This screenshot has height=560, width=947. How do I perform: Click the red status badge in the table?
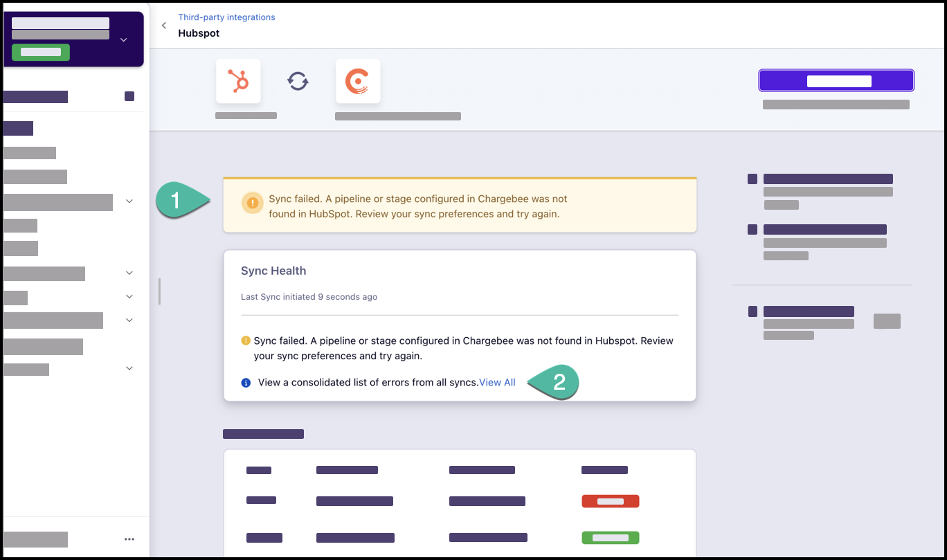[x=610, y=501]
